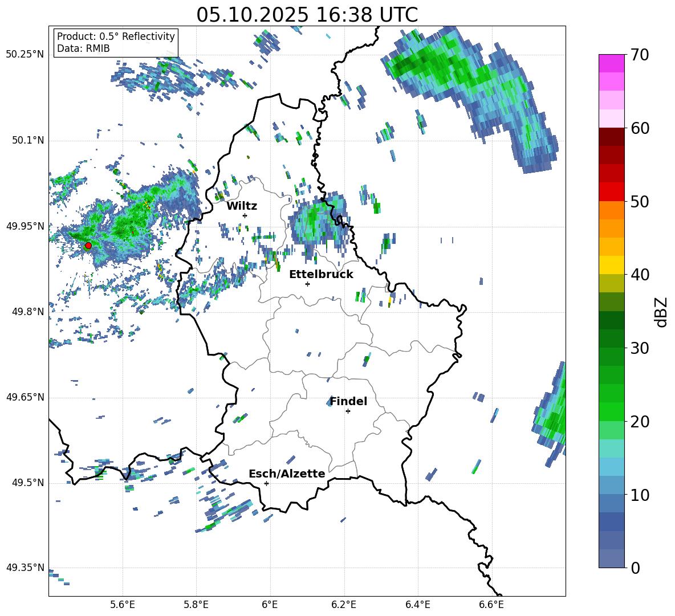Click the 49.5°N latitude label

click(x=27, y=483)
